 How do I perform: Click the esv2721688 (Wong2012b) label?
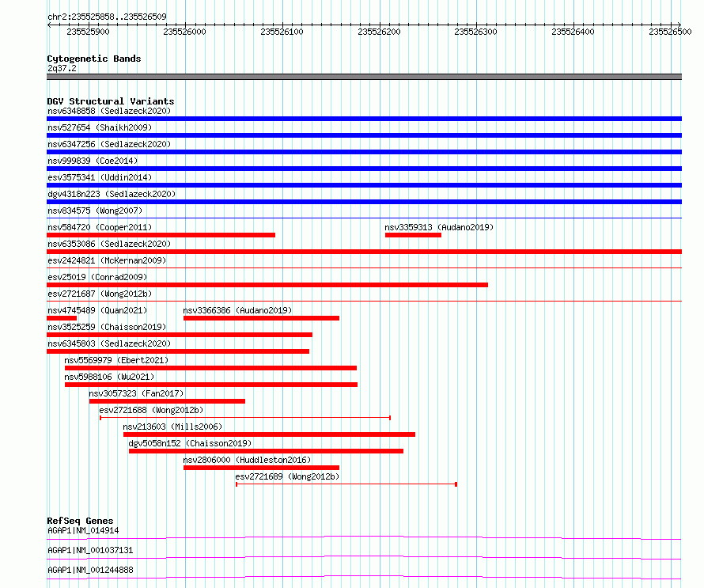click(151, 410)
